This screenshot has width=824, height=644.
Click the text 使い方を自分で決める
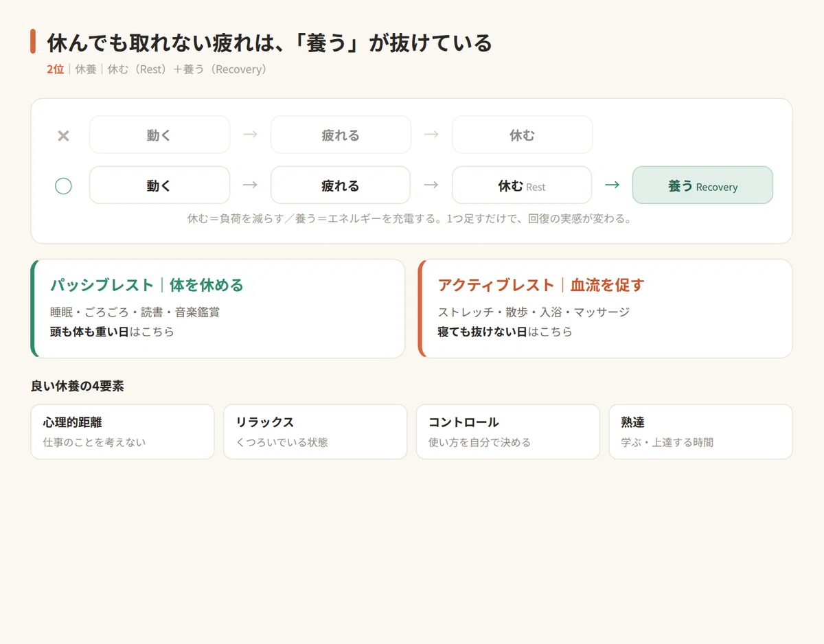pos(480,442)
